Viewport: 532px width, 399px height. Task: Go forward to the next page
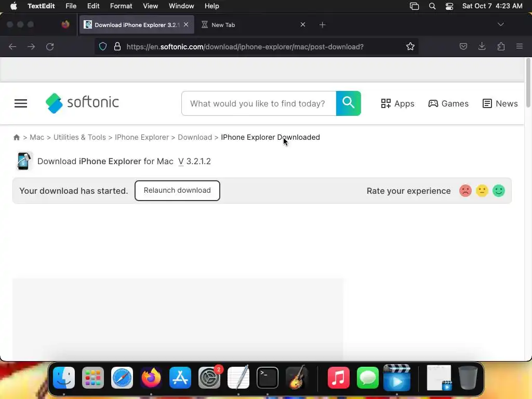pos(31,46)
